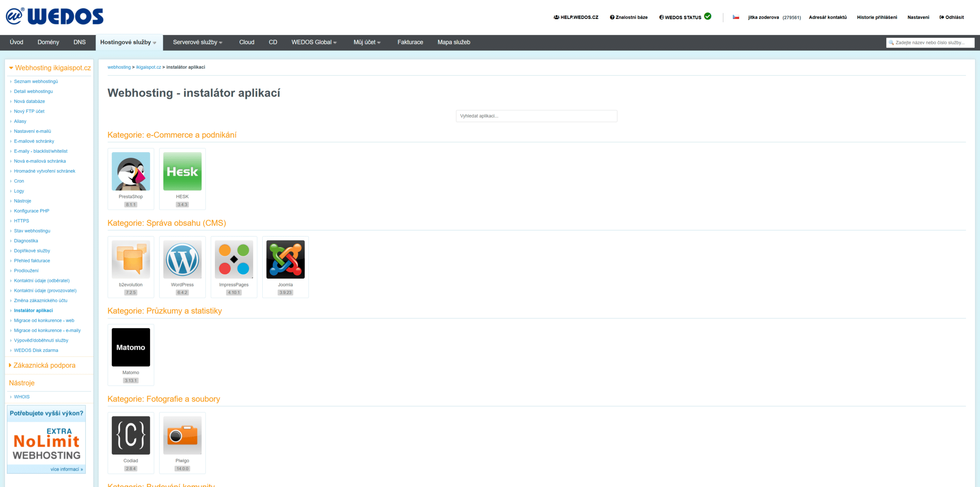The image size is (980, 487).
Task: Open HTTPS in sidebar
Action: click(x=21, y=221)
